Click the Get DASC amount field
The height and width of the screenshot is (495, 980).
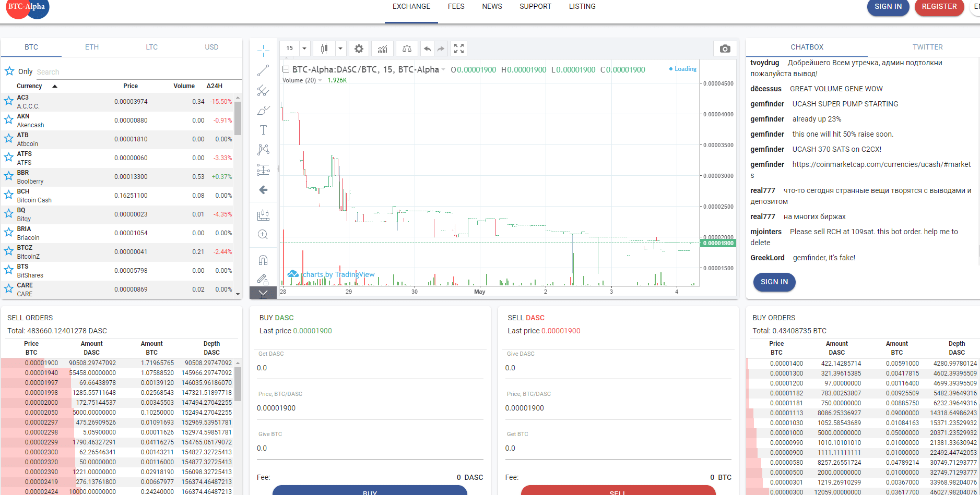(370, 368)
